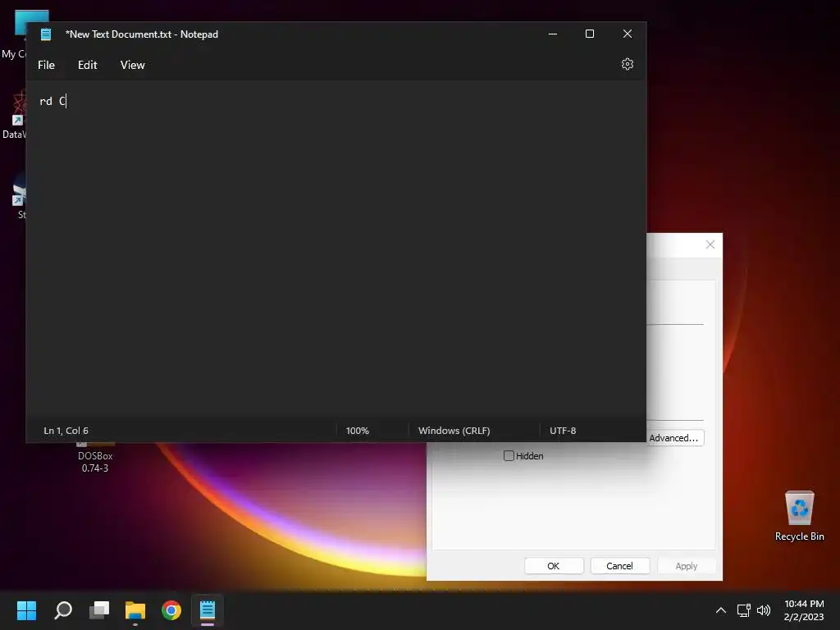Viewport: 840px width, 630px height.
Task: Click Cancel in Properties dialog
Action: (x=619, y=566)
